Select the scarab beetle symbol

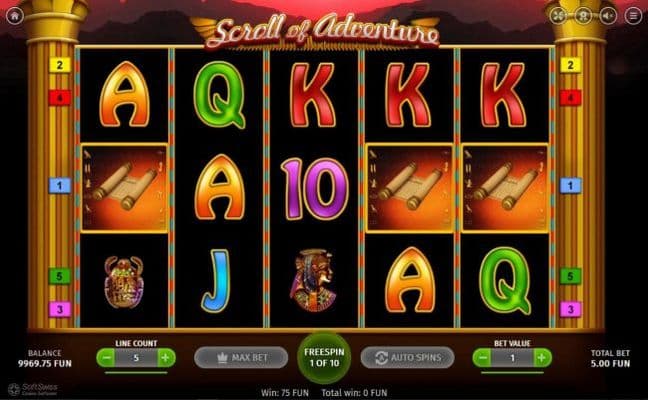click(124, 282)
